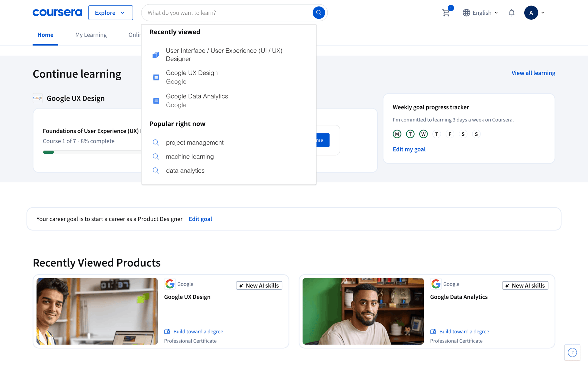Click the small Google logo beside Continue learning course
The height and width of the screenshot is (368, 588).
tap(38, 98)
